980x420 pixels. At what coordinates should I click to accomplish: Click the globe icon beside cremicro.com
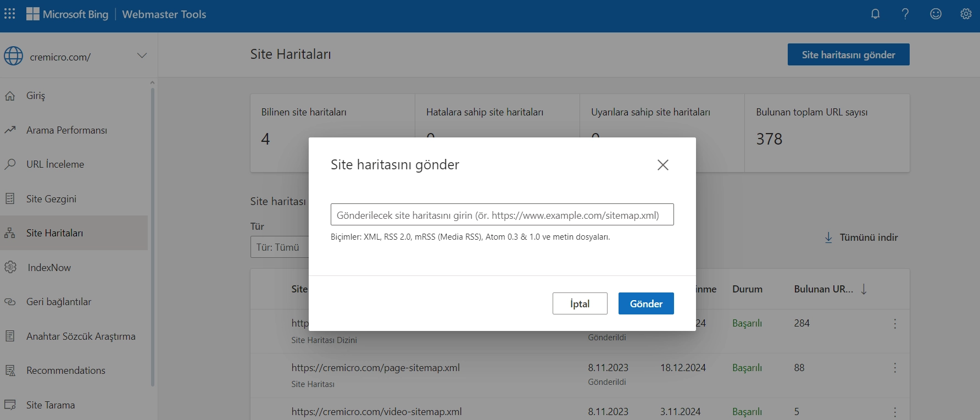tap(13, 56)
